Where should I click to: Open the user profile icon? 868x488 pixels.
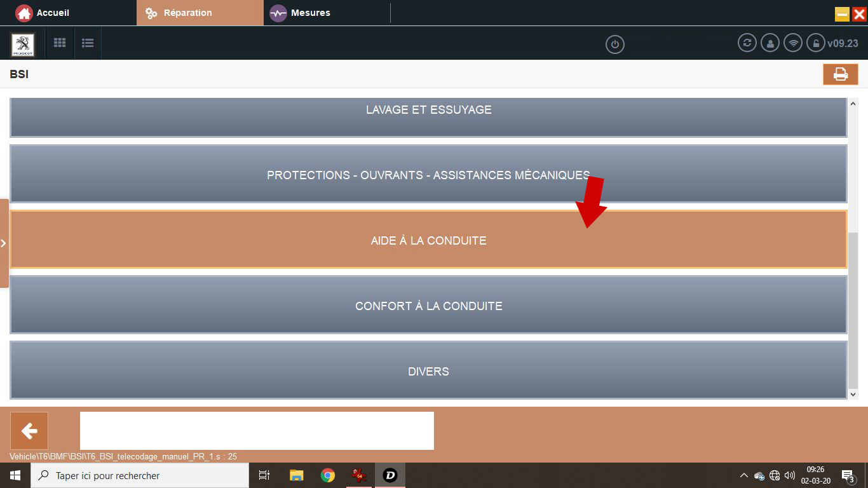[770, 43]
